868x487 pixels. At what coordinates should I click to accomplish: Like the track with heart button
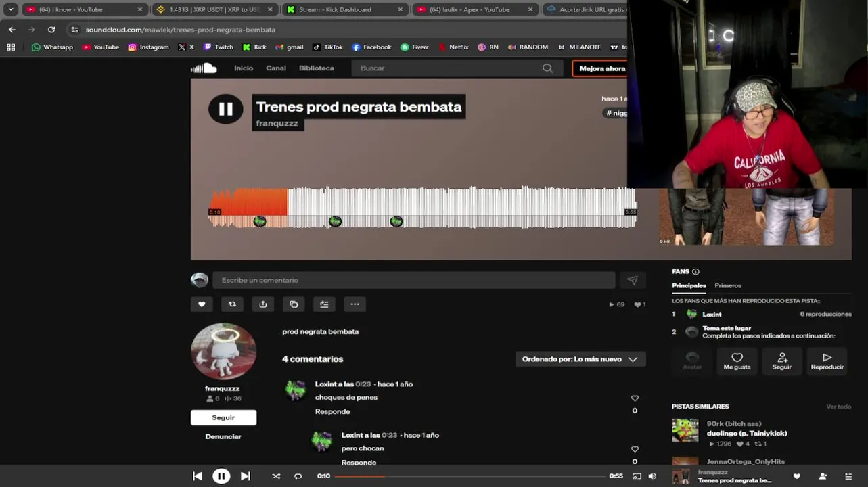coord(202,304)
